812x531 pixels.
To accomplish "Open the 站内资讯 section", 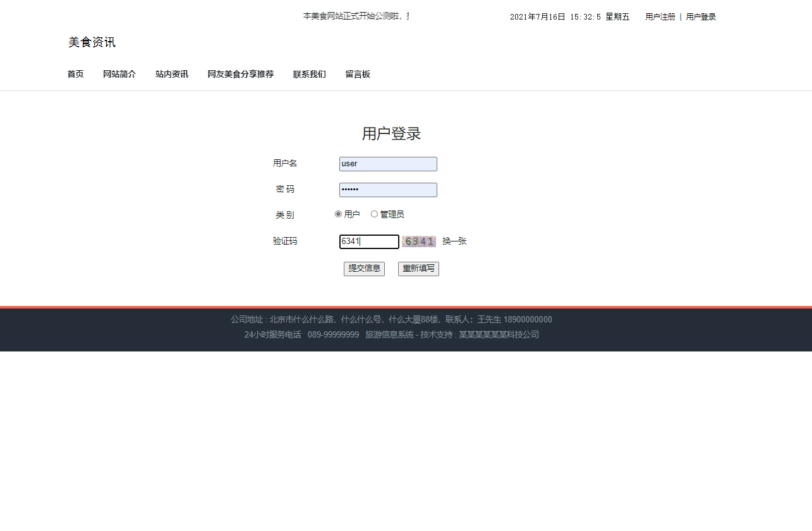I will pos(171,74).
